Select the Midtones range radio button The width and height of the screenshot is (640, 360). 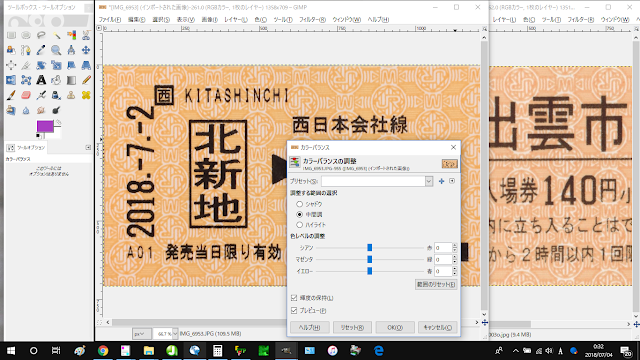[x=300, y=214]
